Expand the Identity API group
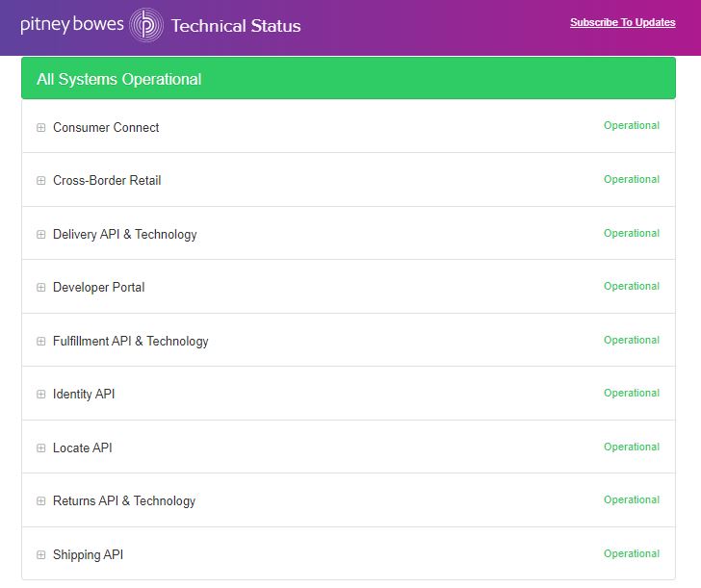The image size is (701, 588). click(x=40, y=395)
